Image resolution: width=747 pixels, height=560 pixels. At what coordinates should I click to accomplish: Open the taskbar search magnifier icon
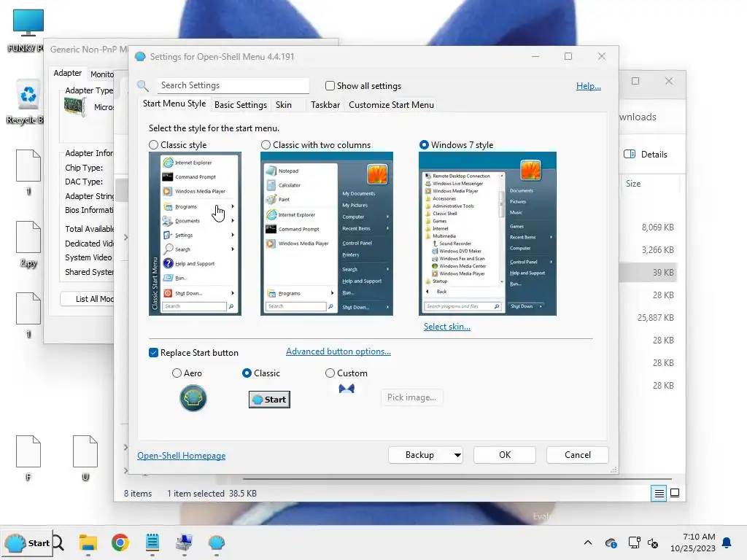58,542
